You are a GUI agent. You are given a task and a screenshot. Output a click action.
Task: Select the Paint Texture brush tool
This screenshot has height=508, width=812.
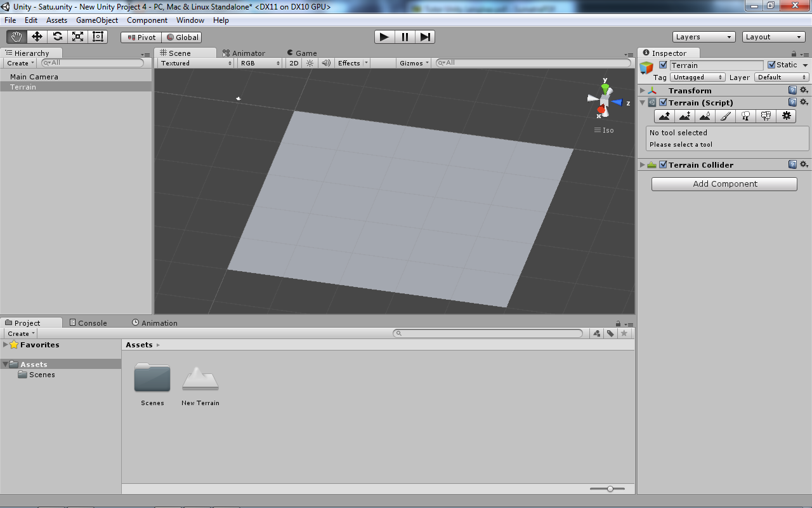[725, 116]
